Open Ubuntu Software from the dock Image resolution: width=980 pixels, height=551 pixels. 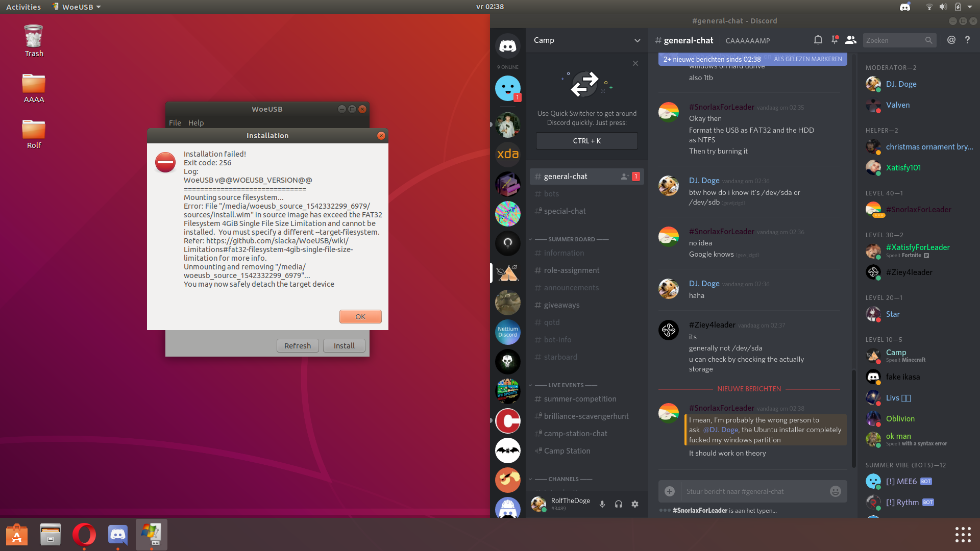point(17,535)
